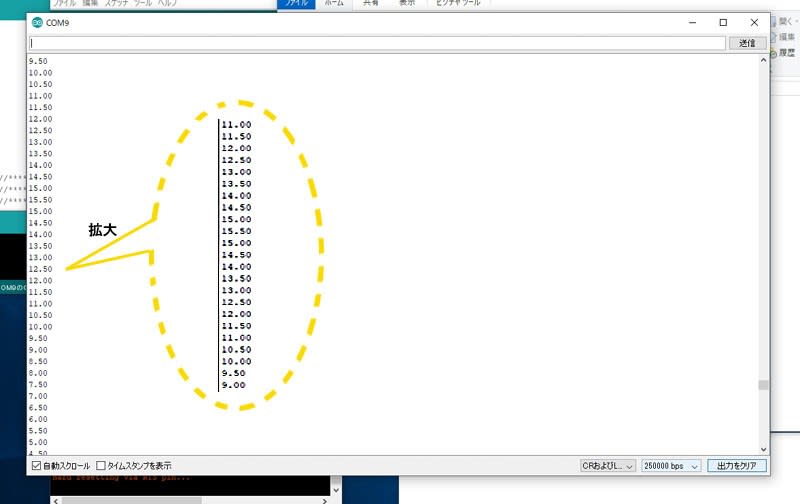This screenshot has width=800, height=504.
Task: Select the 7.00 line in the output
Action: tap(38, 396)
